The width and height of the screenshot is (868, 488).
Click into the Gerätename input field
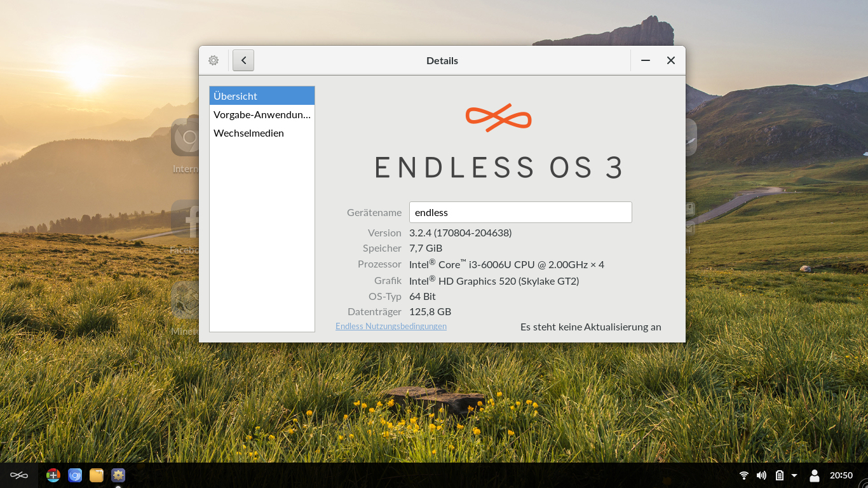[520, 212]
